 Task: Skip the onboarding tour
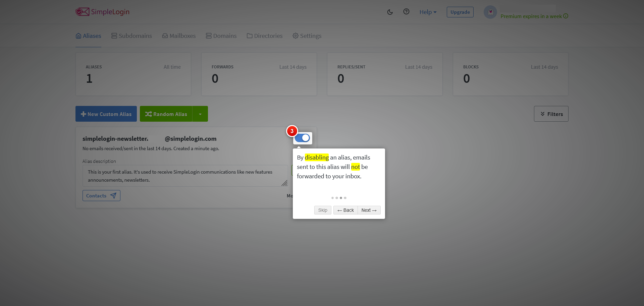[x=323, y=210]
